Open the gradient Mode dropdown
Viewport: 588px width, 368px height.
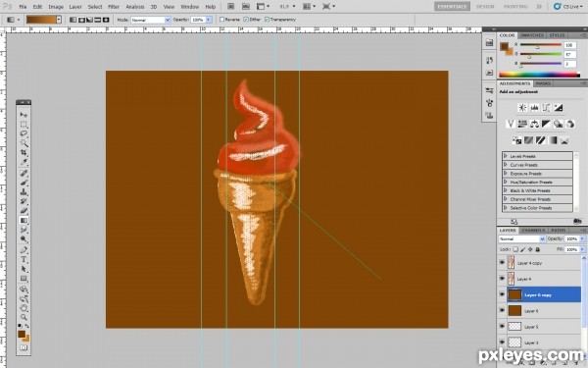(x=151, y=20)
